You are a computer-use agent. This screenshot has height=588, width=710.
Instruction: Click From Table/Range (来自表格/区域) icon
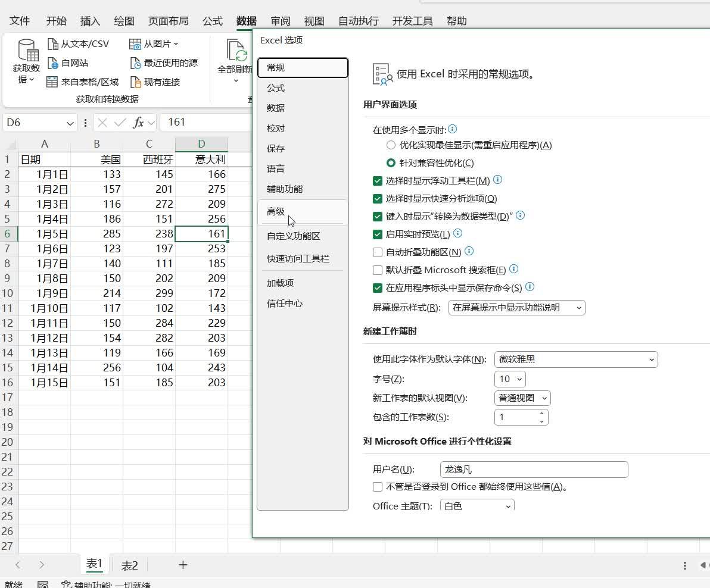click(52, 82)
